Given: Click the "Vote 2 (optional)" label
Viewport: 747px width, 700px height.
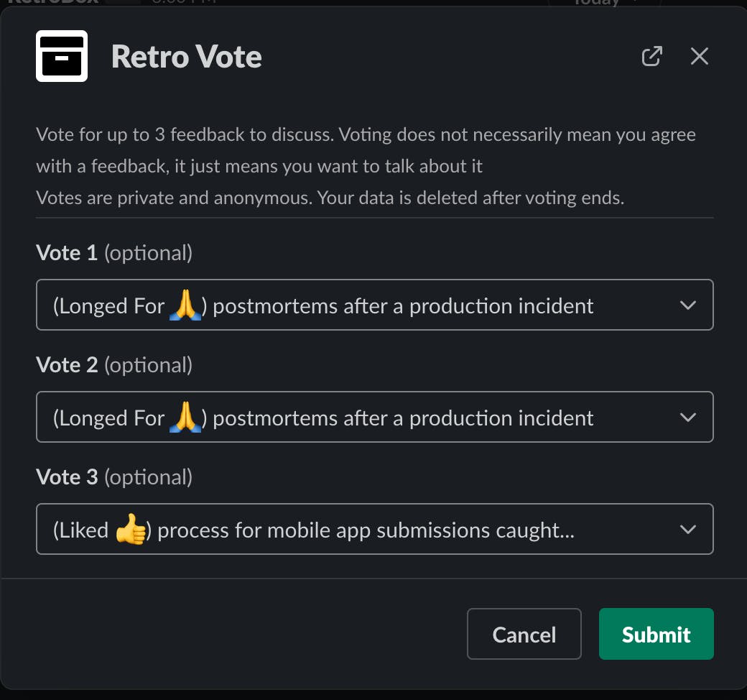Looking at the screenshot, I should (x=114, y=365).
